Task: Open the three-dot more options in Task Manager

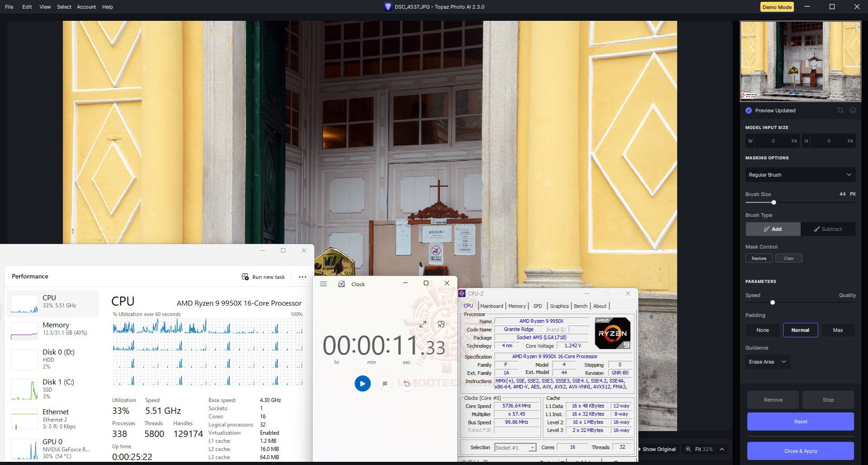Action: coord(303,277)
